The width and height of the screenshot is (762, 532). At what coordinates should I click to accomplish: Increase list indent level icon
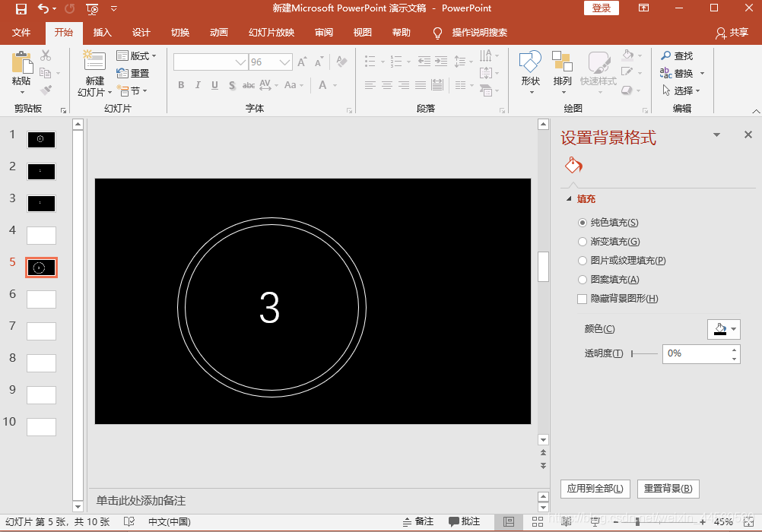coord(441,62)
